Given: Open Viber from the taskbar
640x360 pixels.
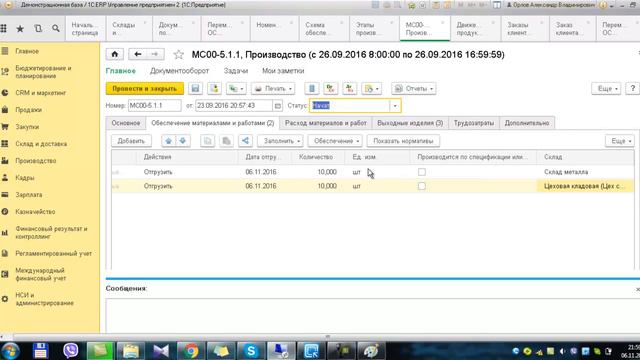Looking at the screenshot, I should coord(71,351).
